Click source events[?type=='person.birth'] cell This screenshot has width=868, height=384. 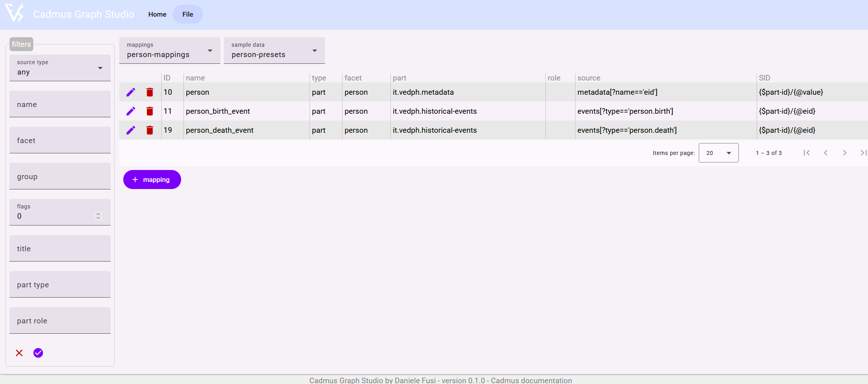pyautogui.click(x=665, y=111)
